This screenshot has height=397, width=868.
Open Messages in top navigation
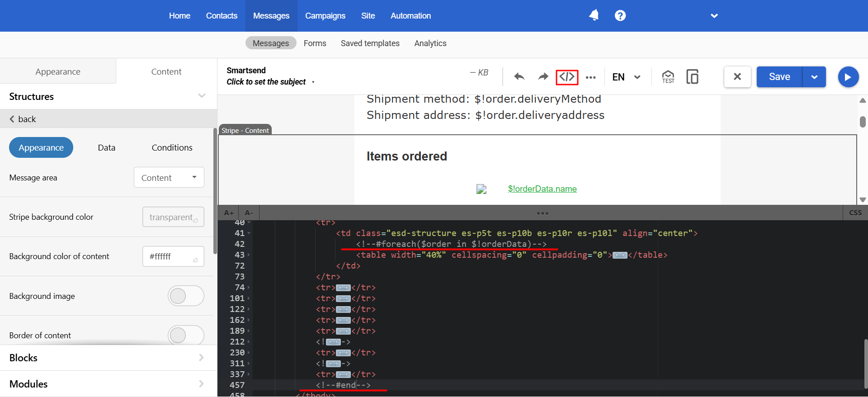pyautogui.click(x=271, y=16)
